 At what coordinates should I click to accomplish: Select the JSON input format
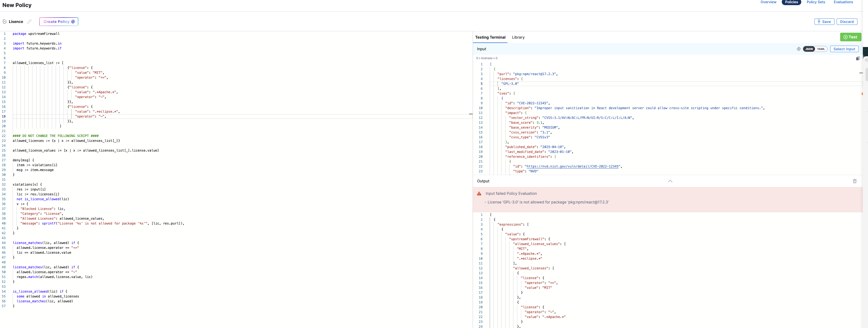click(809, 49)
